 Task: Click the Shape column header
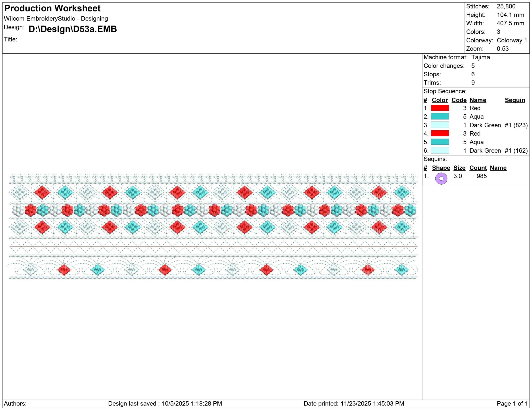click(441, 168)
